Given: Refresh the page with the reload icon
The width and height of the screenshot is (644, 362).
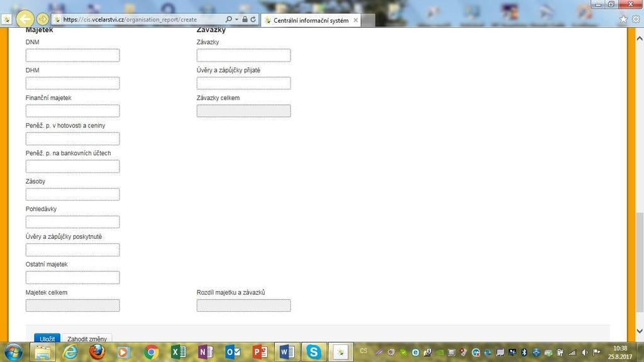Looking at the screenshot, I should [253, 19].
